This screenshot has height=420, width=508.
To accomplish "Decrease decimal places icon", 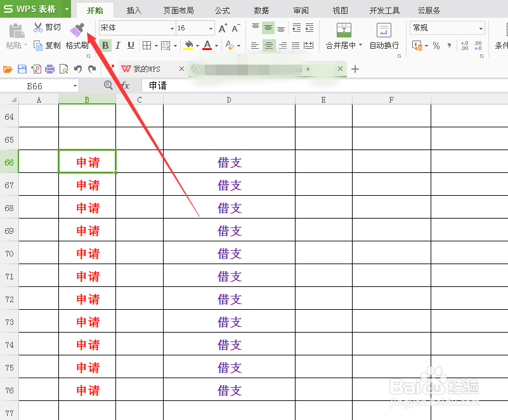I will (478, 46).
